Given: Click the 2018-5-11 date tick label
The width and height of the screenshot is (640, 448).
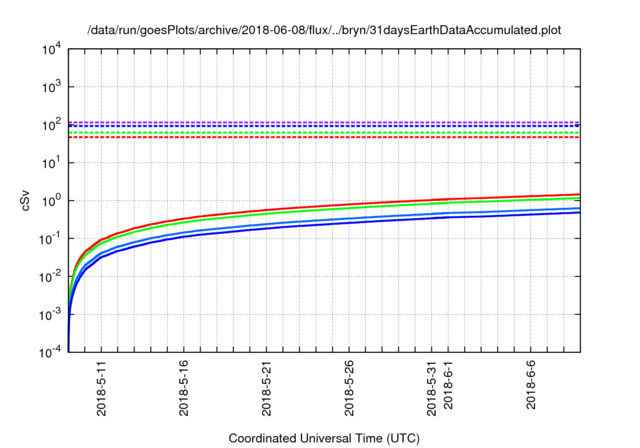Looking at the screenshot, I should 101,388.
